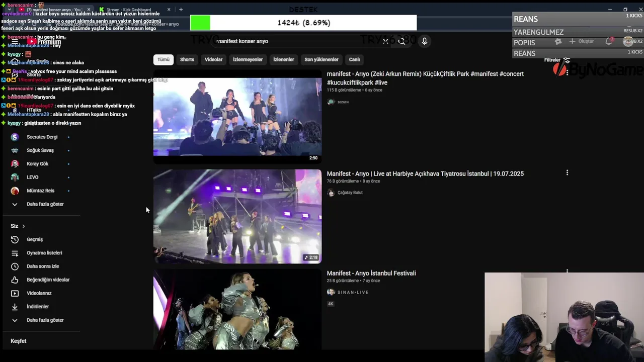Select the Videolar filter chip
The image size is (644, 362).
[213, 59]
